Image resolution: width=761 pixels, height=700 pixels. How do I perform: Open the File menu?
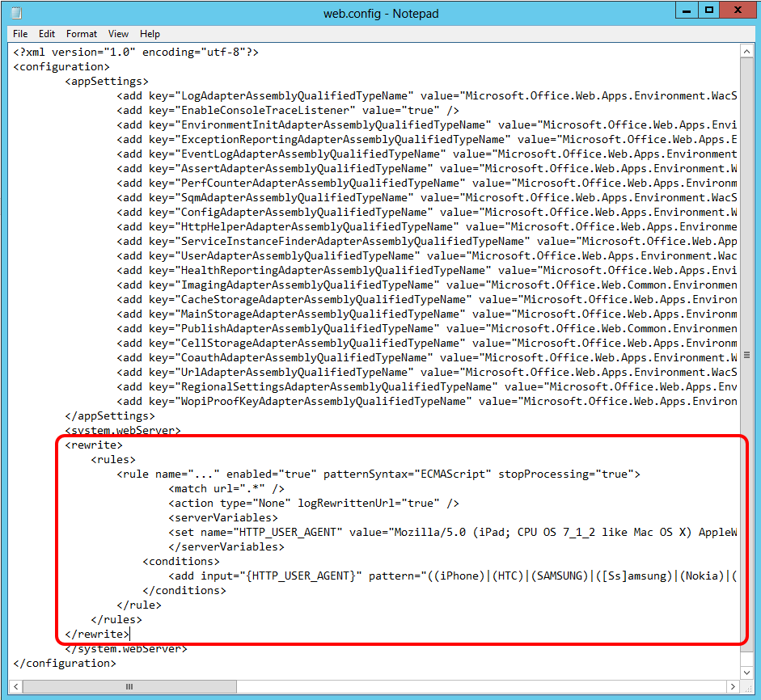click(x=20, y=34)
